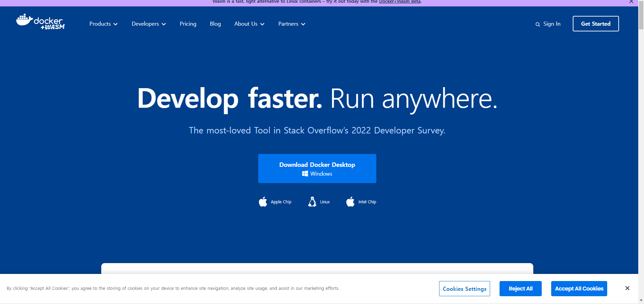This screenshot has height=305, width=644.
Task: Open the Blog page
Action: [x=215, y=24]
